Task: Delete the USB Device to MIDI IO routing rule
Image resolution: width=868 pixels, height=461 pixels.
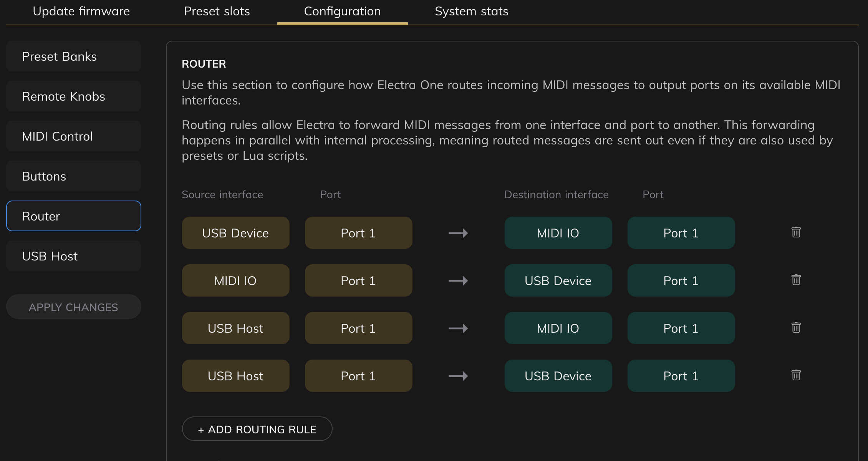Action: coord(796,232)
